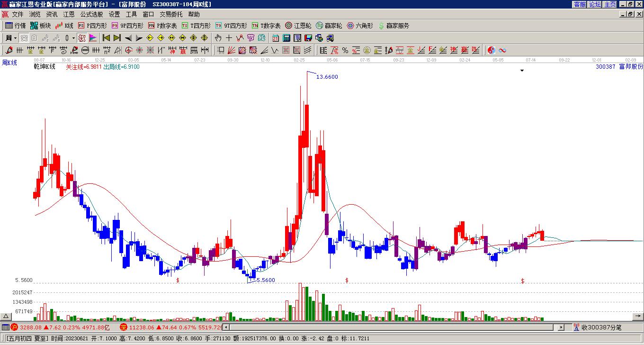Click the percent % tool icon
Viewport: 644px width, 345px height.
[345, 50]
